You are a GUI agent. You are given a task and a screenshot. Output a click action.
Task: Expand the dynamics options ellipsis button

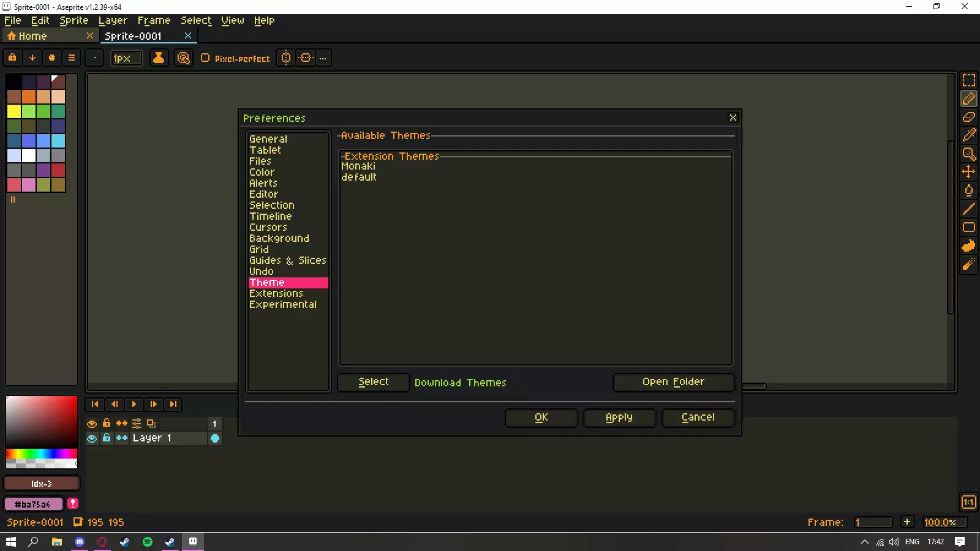click(x=323, y=58)
